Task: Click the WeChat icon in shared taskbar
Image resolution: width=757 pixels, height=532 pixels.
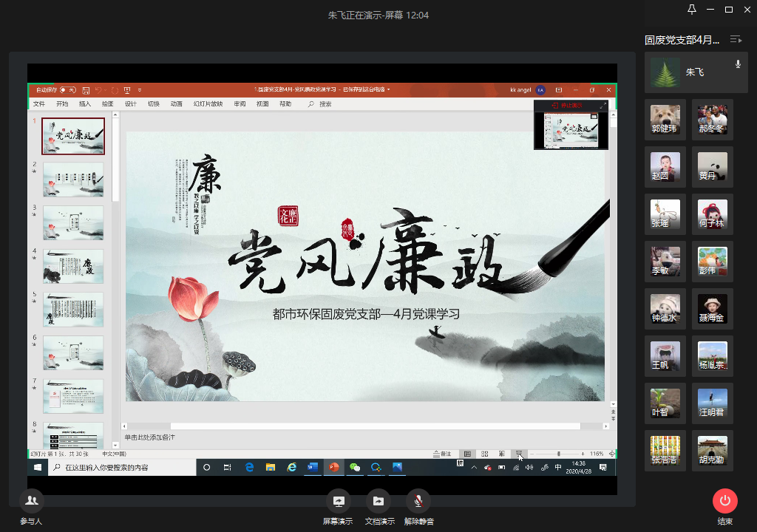Action: [355, 467]
